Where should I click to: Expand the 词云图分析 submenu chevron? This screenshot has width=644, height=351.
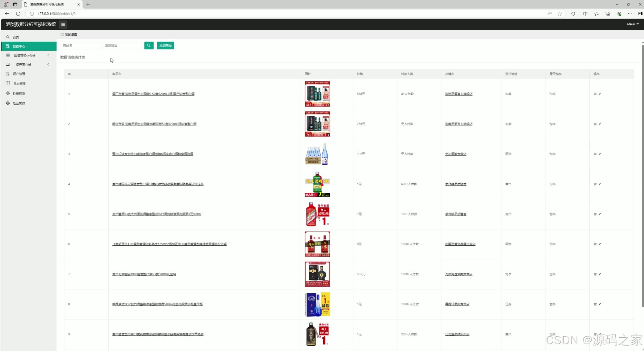(48, 65)
